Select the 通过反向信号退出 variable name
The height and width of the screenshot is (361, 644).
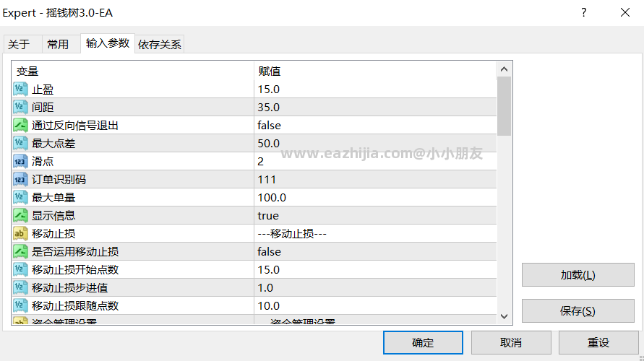click(75, 126)
